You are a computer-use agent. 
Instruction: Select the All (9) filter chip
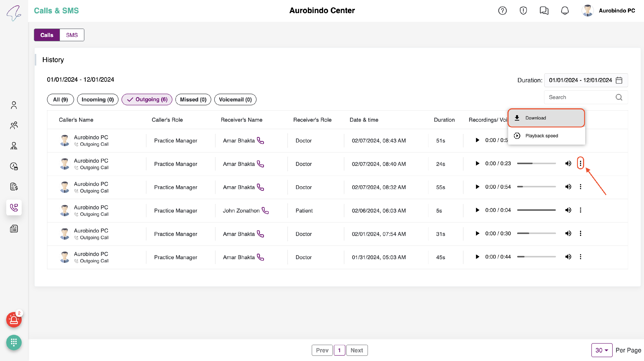[x=60, y=99]
